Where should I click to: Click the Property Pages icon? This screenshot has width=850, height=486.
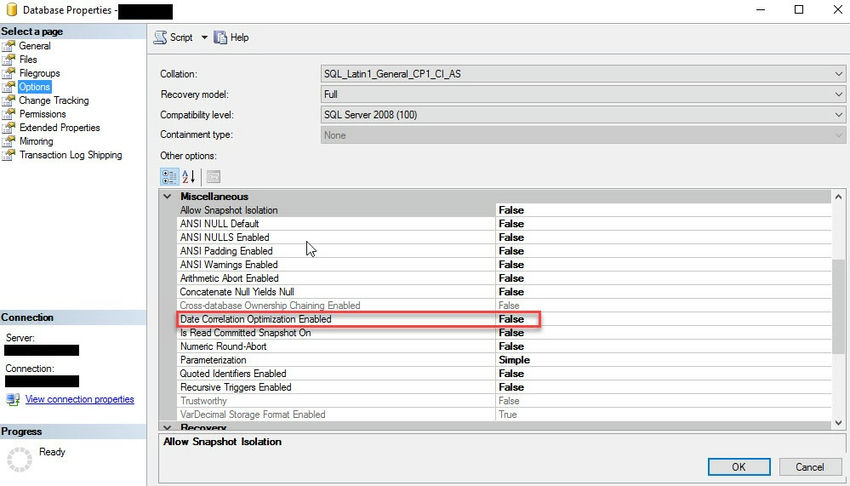tap(214, 177)
